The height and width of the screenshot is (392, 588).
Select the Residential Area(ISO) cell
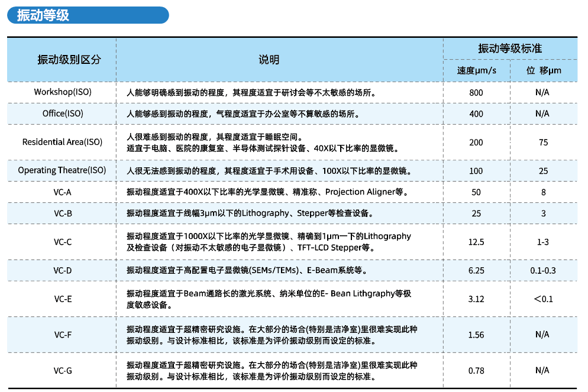pyautogui.click(x=63, y=142)
